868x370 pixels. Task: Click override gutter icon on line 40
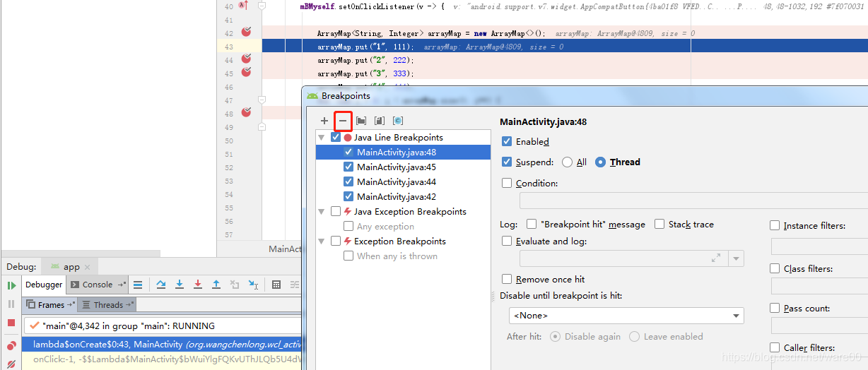(x=243, y=6)
